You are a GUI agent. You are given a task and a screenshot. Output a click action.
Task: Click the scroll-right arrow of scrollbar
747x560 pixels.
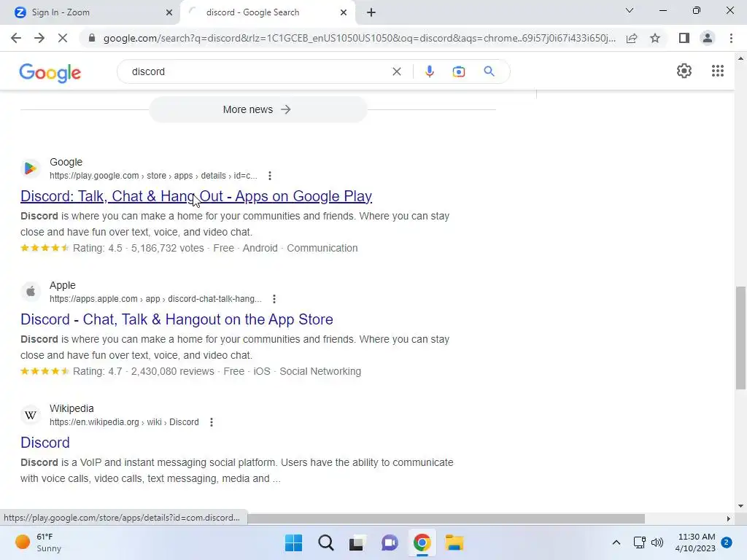(728, 518)
